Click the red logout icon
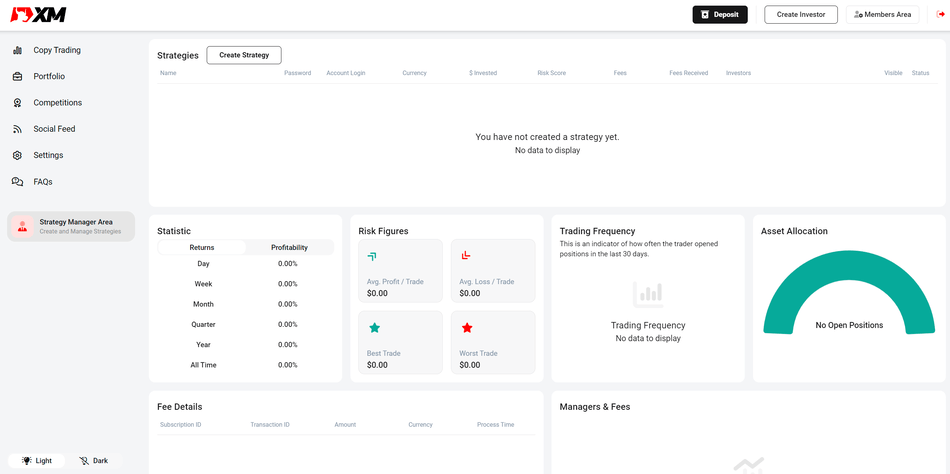The height and width of the screenshot is (474, 950). click(x=940, y=14)
